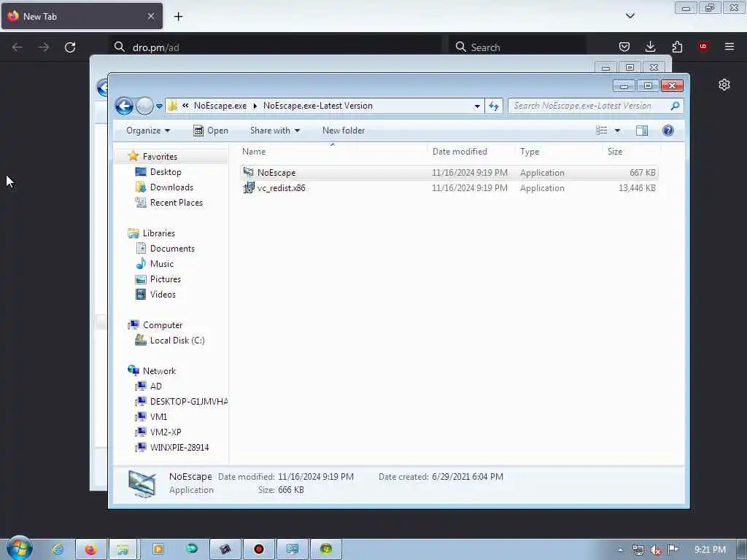Open the AD network computer
747x560 pixels.
coord(156,386)
